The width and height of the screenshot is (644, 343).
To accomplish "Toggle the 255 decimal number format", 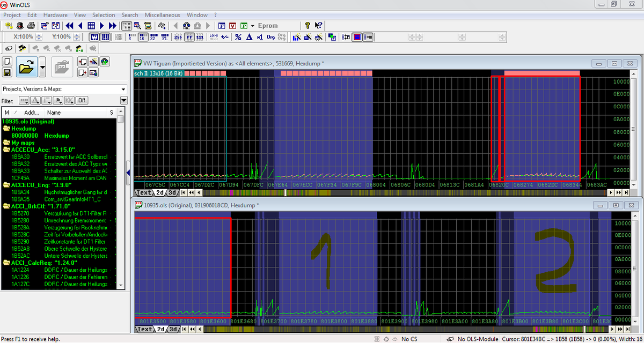I will pyautogui.click(x=178, y=37).
